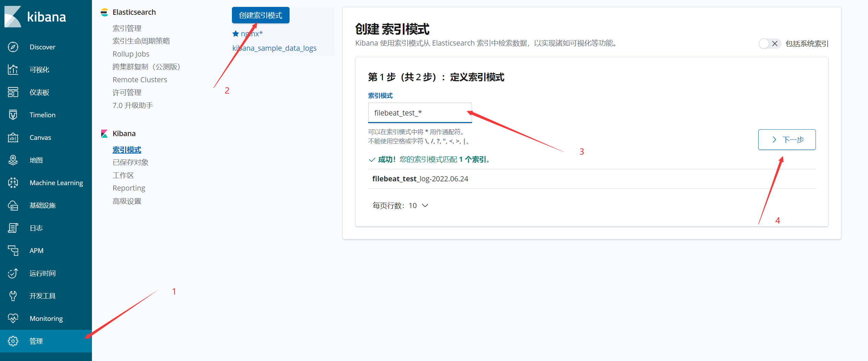
Task: Select Canvas in the sidebar
Action: coord(46,137)
